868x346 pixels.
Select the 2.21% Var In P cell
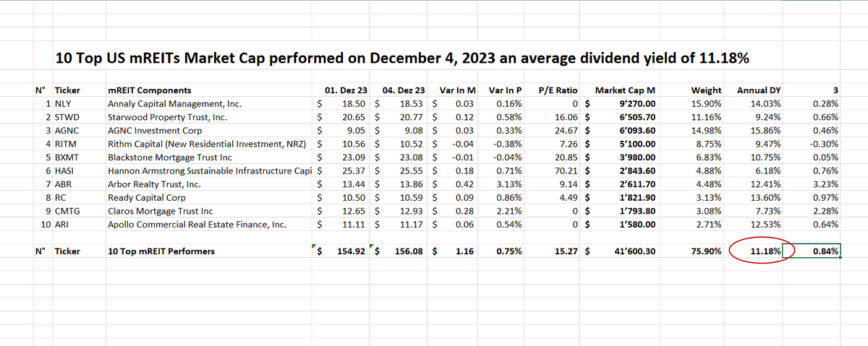point(511,211)
